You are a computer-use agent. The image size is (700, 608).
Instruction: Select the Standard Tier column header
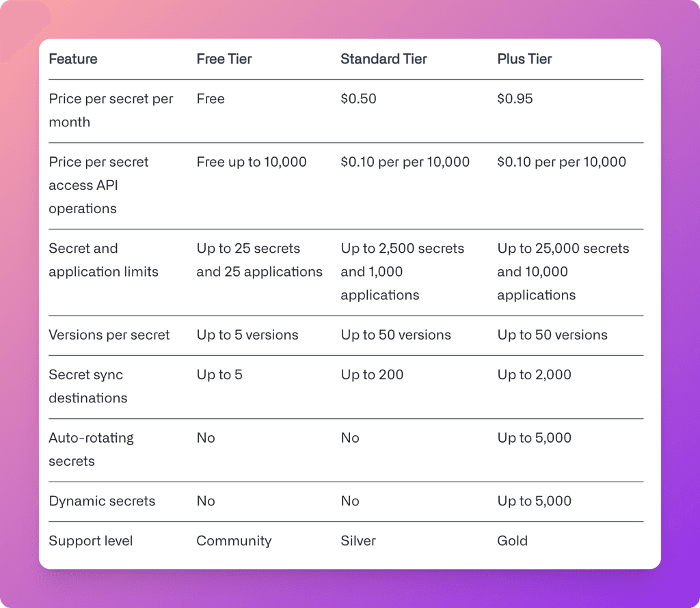[x=383, y=59]
